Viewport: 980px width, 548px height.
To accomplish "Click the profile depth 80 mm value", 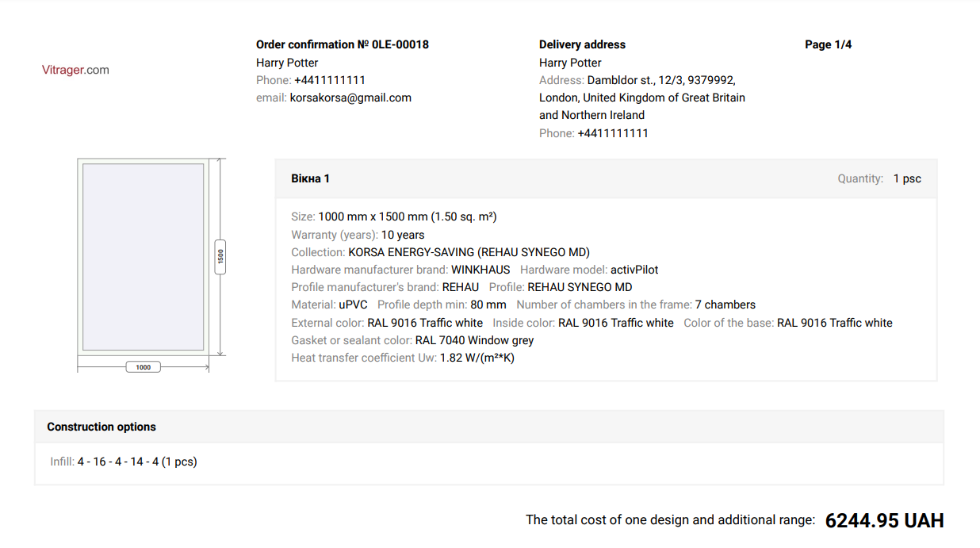I will (x=488, y=305).
